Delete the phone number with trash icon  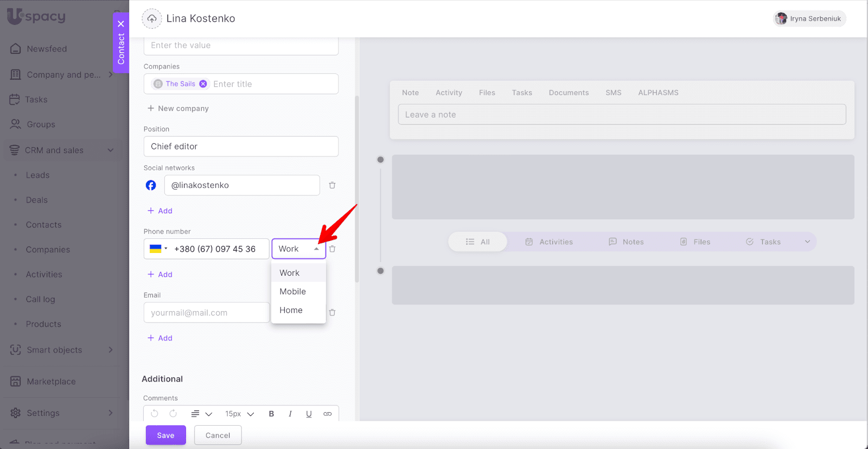click(x=333, y=249)
